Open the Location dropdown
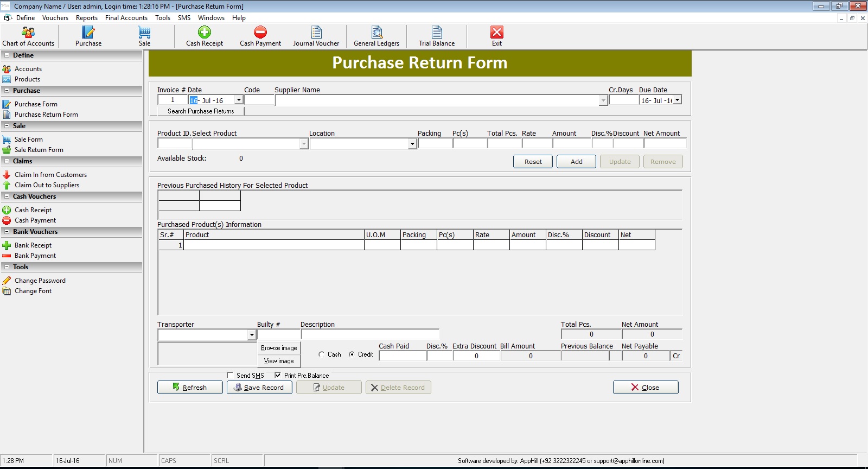Viewport: 868px width, 469px height. 412,144
